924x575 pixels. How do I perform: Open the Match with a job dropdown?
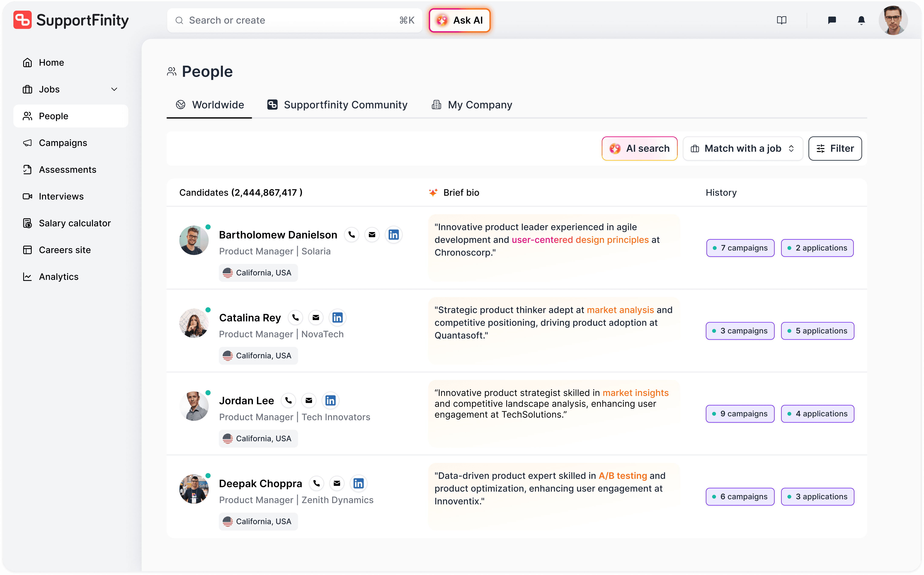(x=743, y=148)
